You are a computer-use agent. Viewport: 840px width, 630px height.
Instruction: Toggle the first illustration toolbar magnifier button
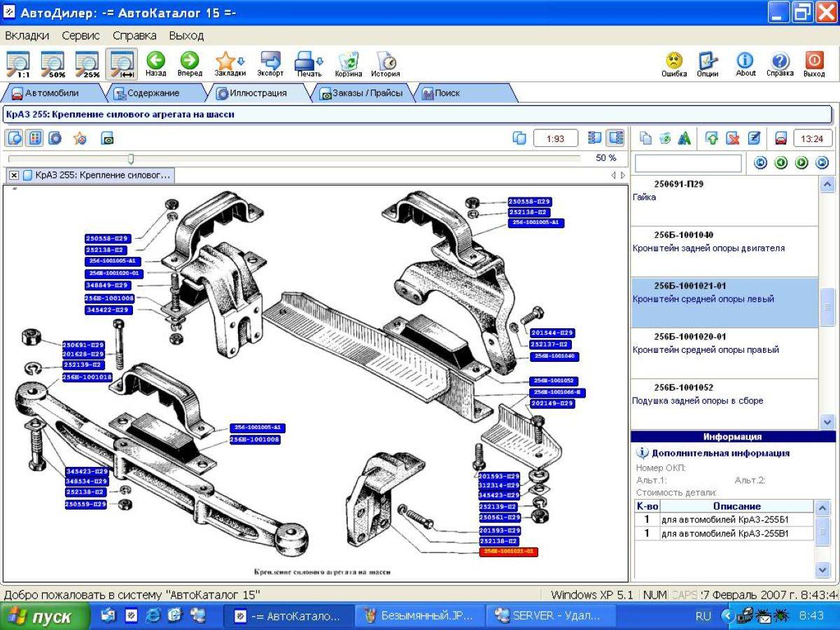click(15, 138)
